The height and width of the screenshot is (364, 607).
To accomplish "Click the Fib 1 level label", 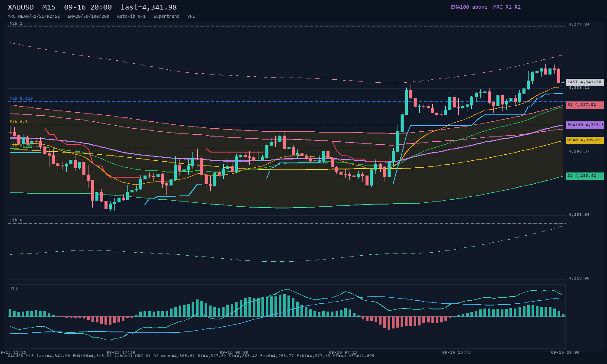I will (x=16, y=23).
